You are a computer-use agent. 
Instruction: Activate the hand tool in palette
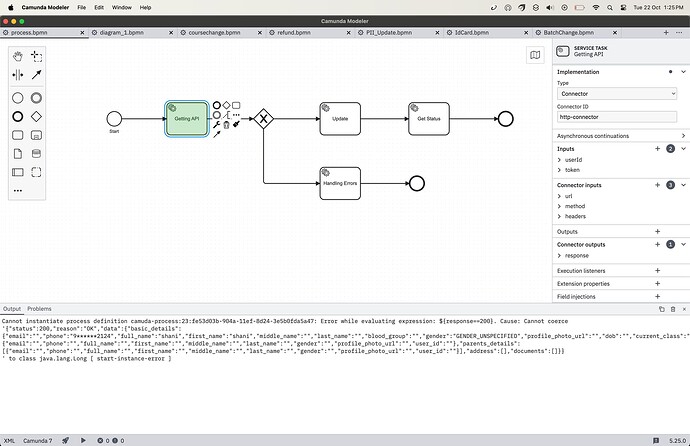(x=18, y=56)
